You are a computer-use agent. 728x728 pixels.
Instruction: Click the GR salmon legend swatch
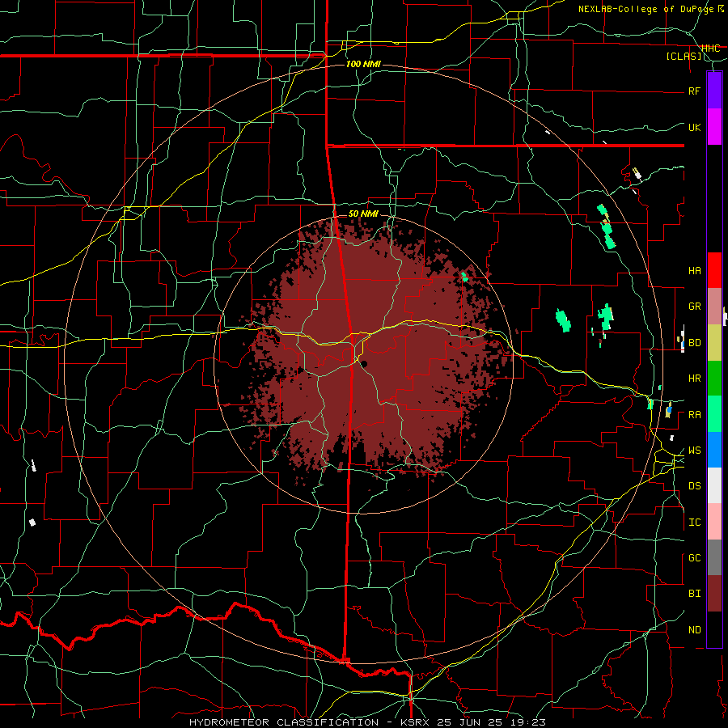[714, 307]
